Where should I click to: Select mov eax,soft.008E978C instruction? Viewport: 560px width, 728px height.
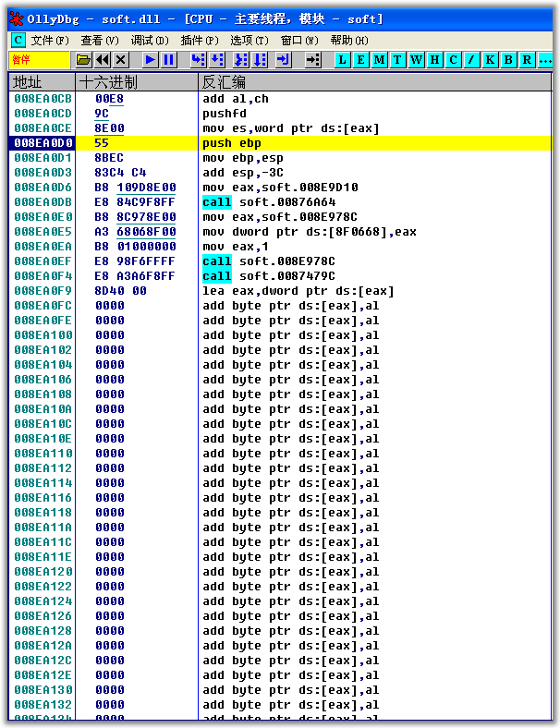click(279, 217)
